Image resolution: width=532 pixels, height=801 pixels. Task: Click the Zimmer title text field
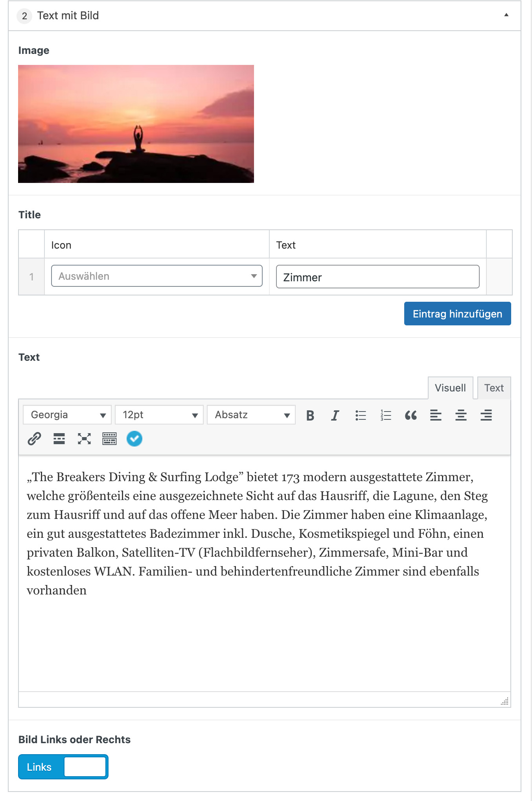click(x=377, y=277)
